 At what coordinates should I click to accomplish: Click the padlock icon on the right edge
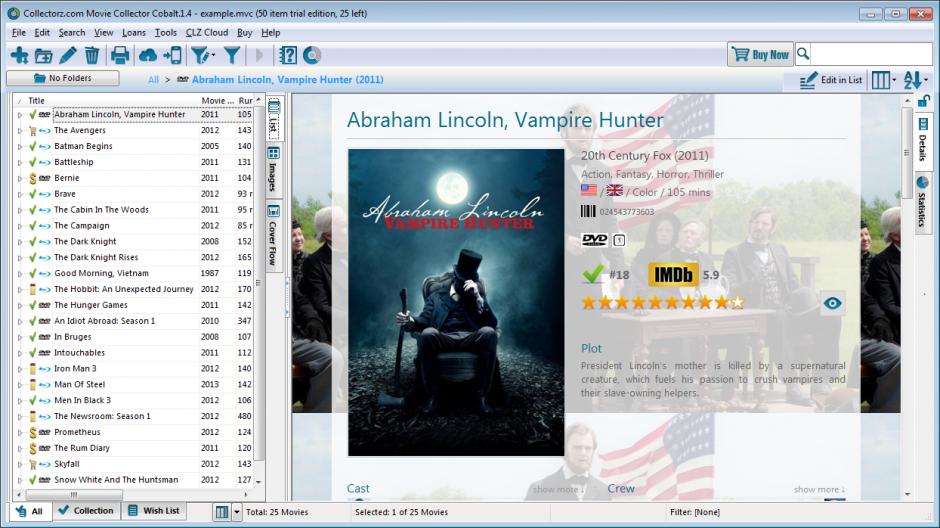coord(924,101)
